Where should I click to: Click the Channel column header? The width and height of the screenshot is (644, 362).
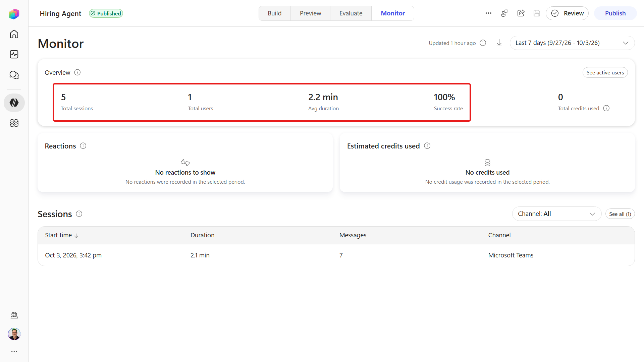coord(499,235)
